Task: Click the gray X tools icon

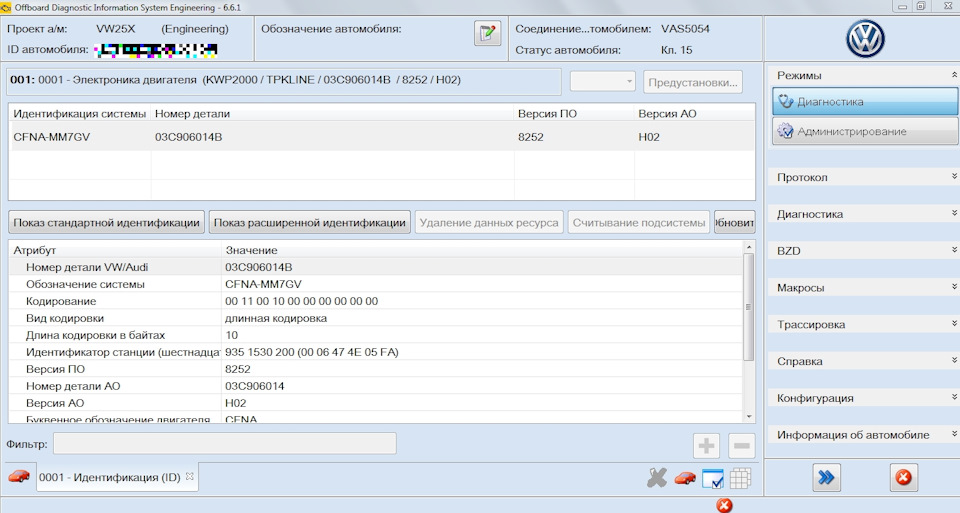Action: click(x=657, y=477)
